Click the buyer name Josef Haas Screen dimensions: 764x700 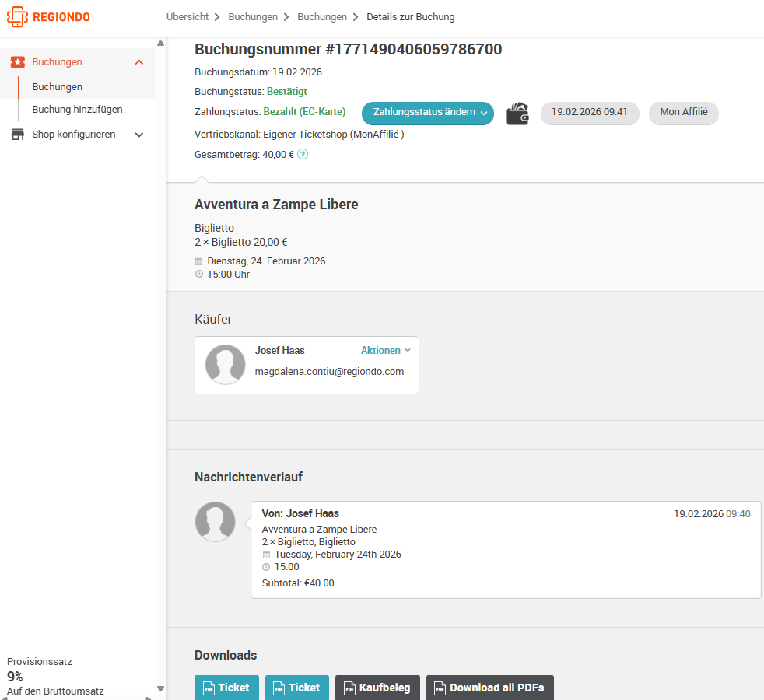click(x=279, y=350)
